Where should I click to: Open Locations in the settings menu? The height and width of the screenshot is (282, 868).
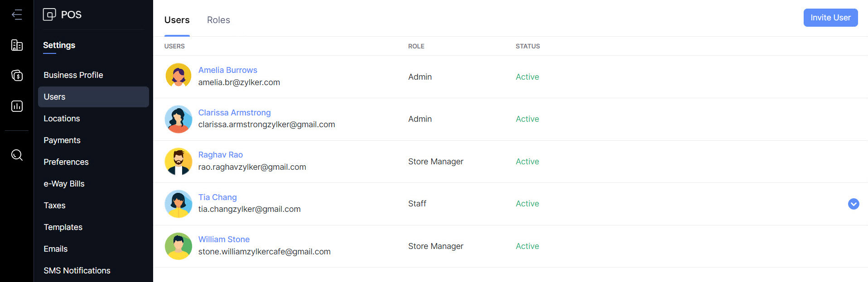click(x=62, y=119)
